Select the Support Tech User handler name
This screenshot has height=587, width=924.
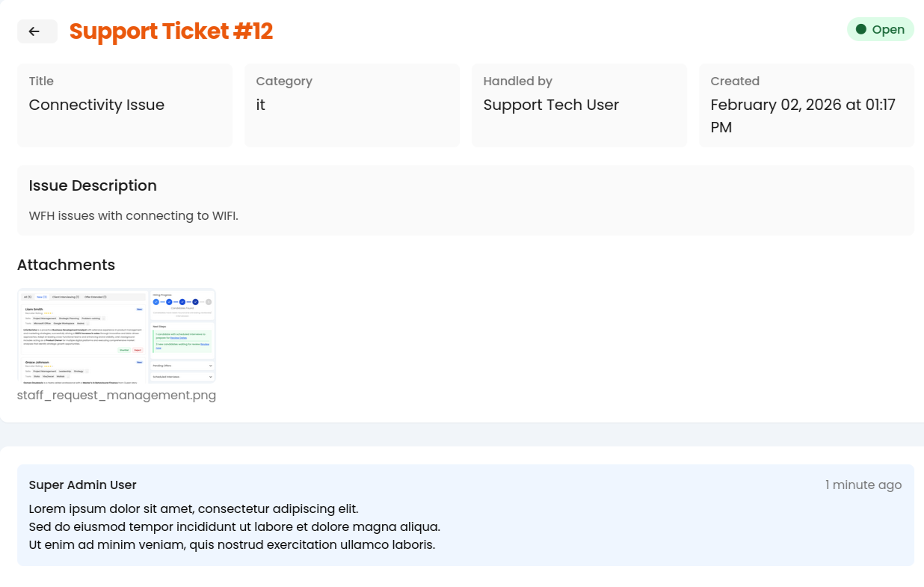click(551, 105)
